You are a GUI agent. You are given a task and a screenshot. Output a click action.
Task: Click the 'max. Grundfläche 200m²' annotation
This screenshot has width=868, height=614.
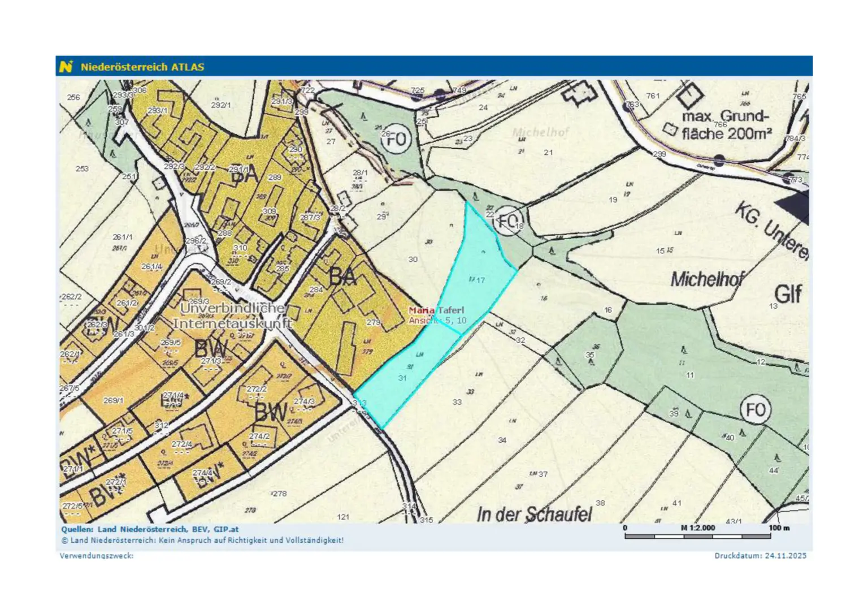click(726, 126)
